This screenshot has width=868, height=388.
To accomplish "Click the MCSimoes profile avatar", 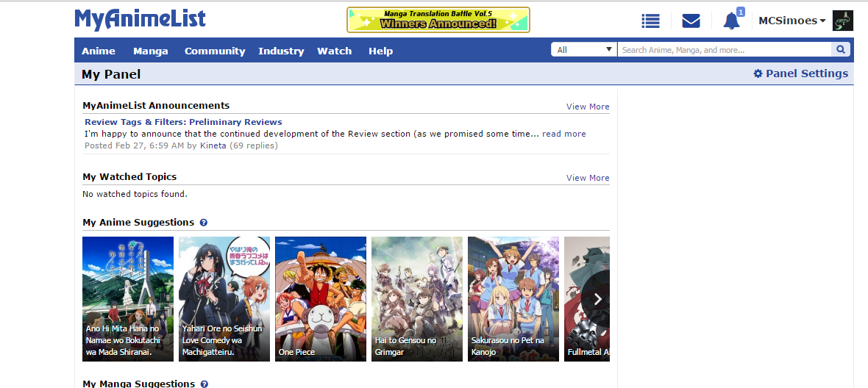I will (842, 21).
